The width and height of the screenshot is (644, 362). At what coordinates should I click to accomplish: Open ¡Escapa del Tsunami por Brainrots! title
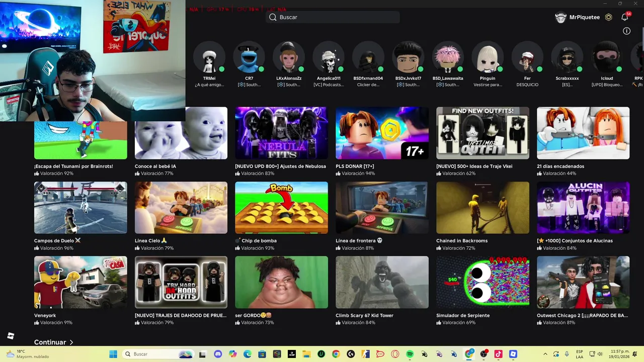coord(73,166)
